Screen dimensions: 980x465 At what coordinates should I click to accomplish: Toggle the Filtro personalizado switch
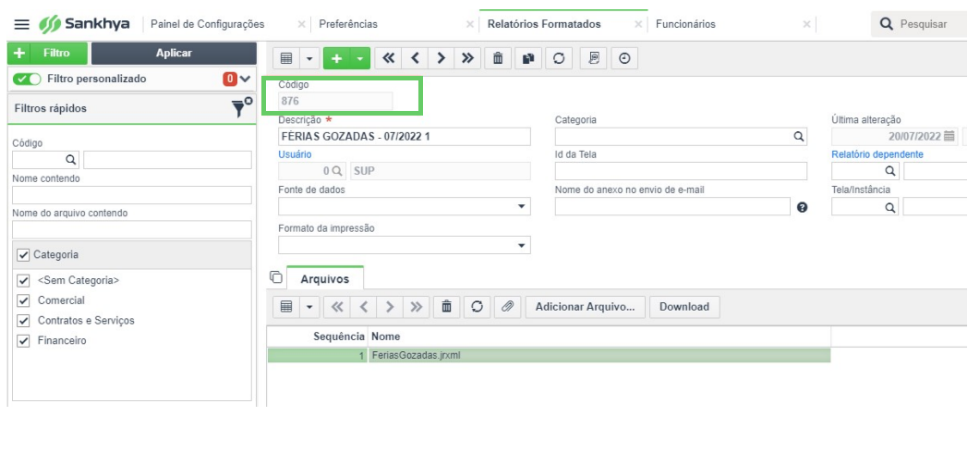[27, 79]
